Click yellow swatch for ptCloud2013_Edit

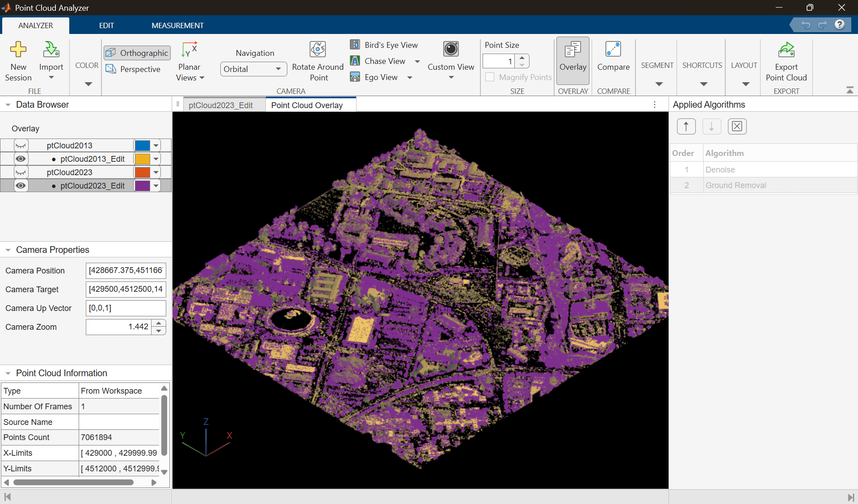point(143,159)
